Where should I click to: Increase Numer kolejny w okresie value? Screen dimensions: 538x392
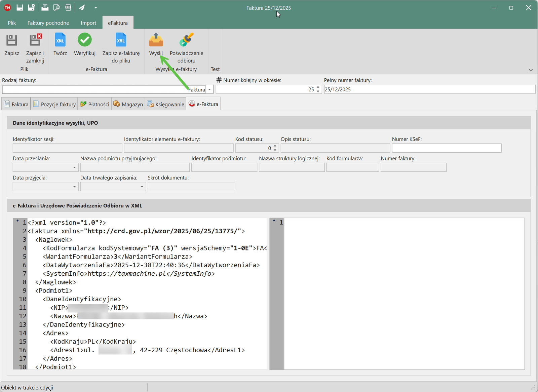point(318,87)
